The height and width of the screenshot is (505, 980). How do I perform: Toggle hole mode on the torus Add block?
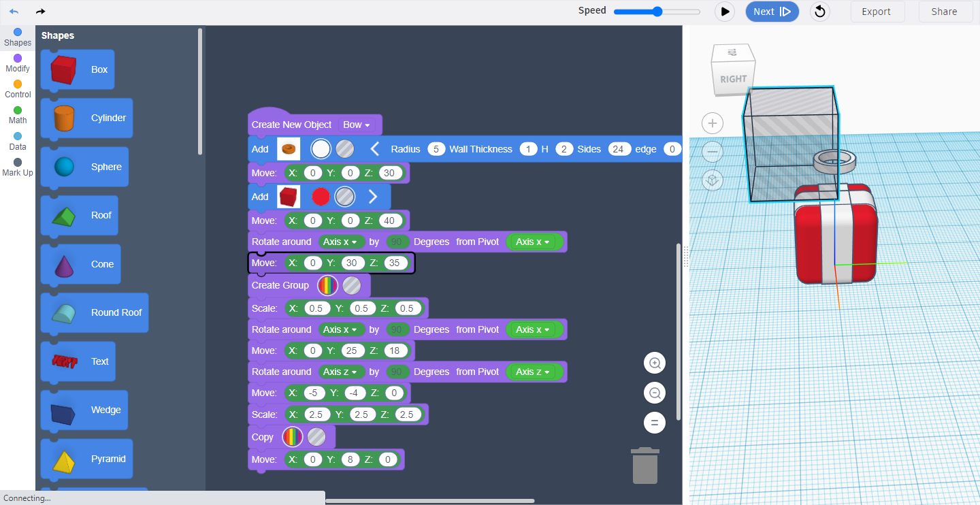344,148
